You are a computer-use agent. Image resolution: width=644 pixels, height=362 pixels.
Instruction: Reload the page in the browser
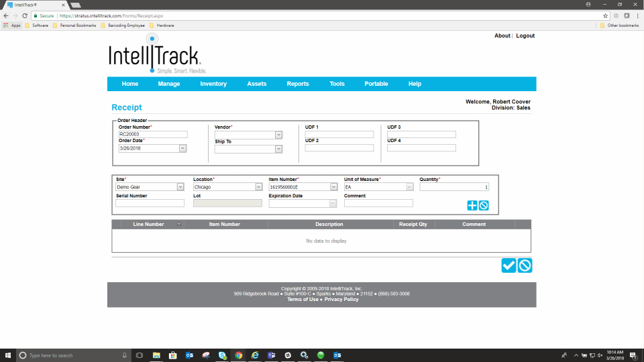[25, 15]
